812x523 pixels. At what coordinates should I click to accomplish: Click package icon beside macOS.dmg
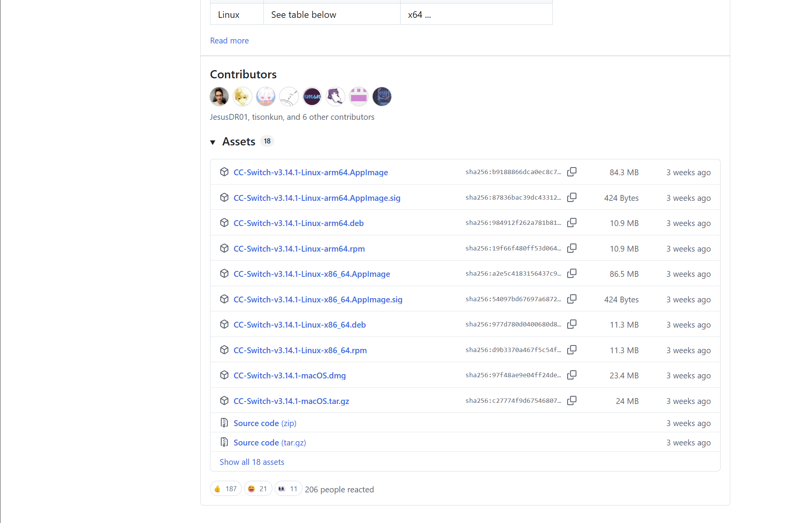pos(224,375)
